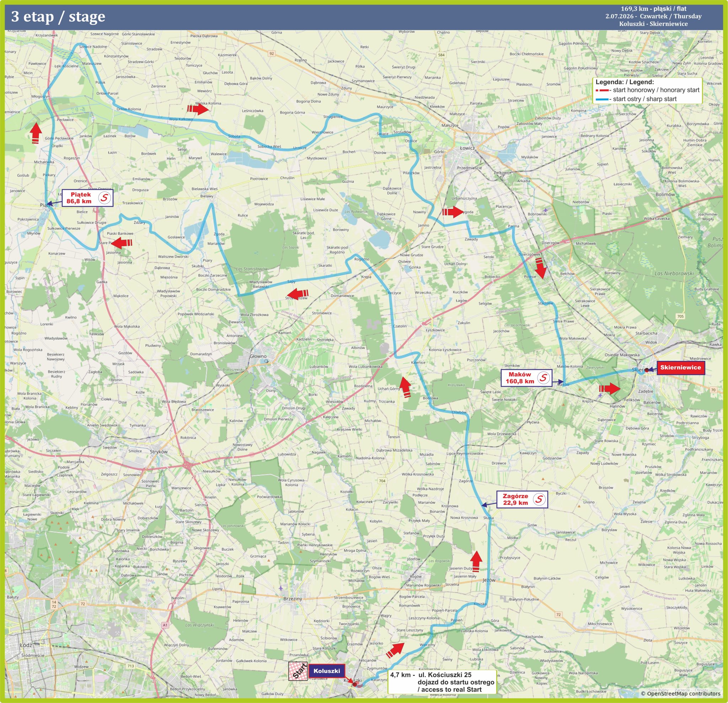
Task: Click the red arrow beside Stare Piaski
Action: tap(122, 243)
